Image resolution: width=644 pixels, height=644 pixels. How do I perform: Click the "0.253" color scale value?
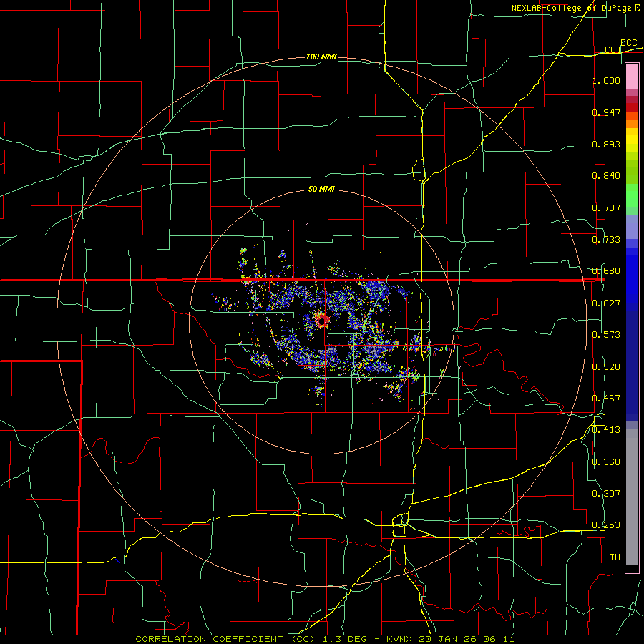click(606, 525)
